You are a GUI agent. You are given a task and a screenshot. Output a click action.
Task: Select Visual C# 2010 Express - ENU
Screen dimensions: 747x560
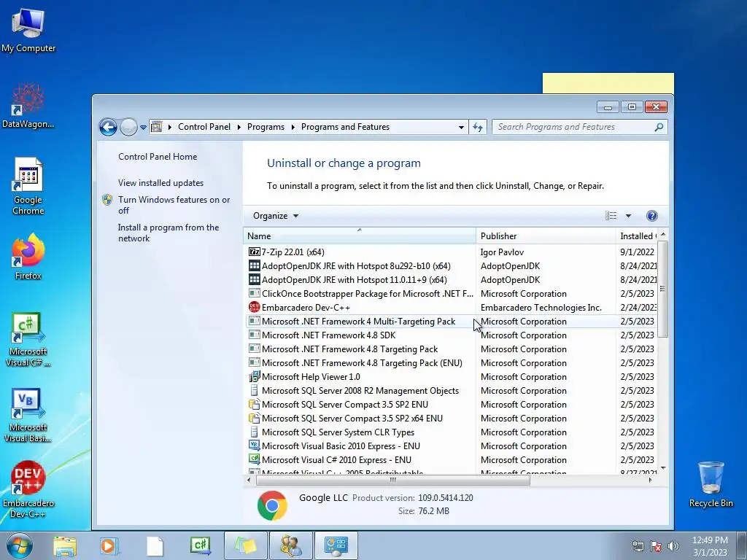click(x=451, y=459)
